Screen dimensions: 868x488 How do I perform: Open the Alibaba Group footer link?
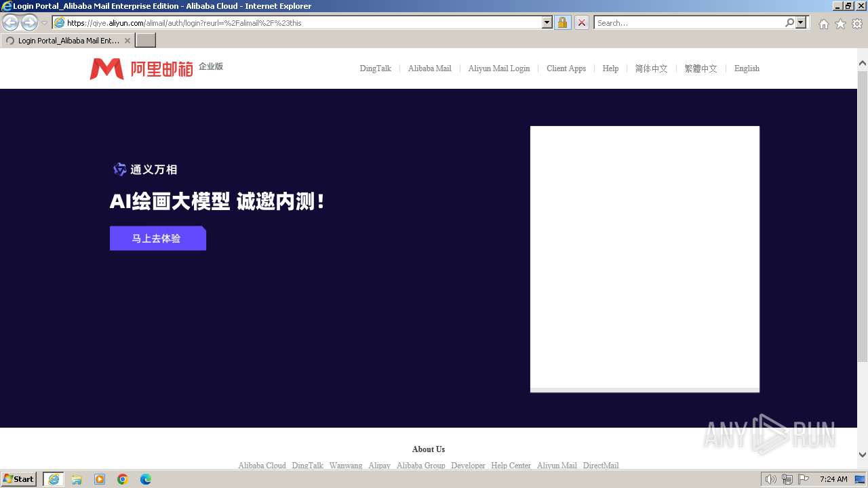coord(420,466)
